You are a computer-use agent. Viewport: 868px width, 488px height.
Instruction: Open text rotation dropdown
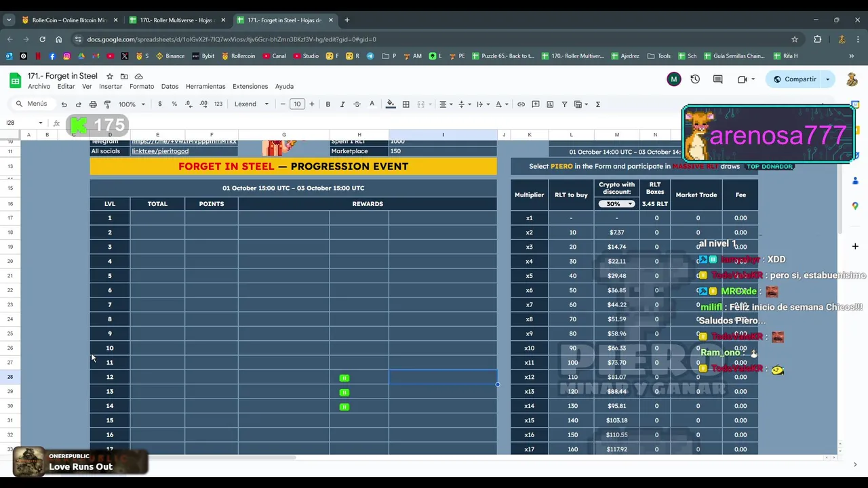(x=501, y=104)
